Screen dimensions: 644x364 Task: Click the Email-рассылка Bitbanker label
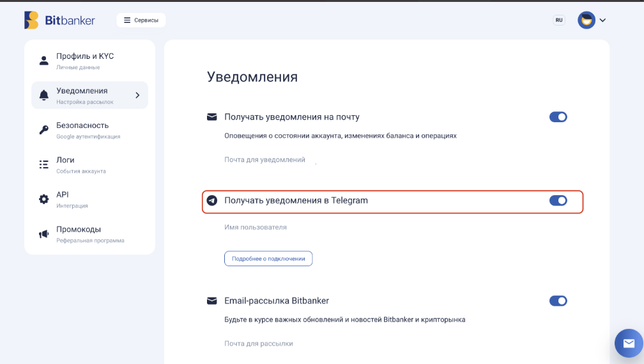(277, 301)
